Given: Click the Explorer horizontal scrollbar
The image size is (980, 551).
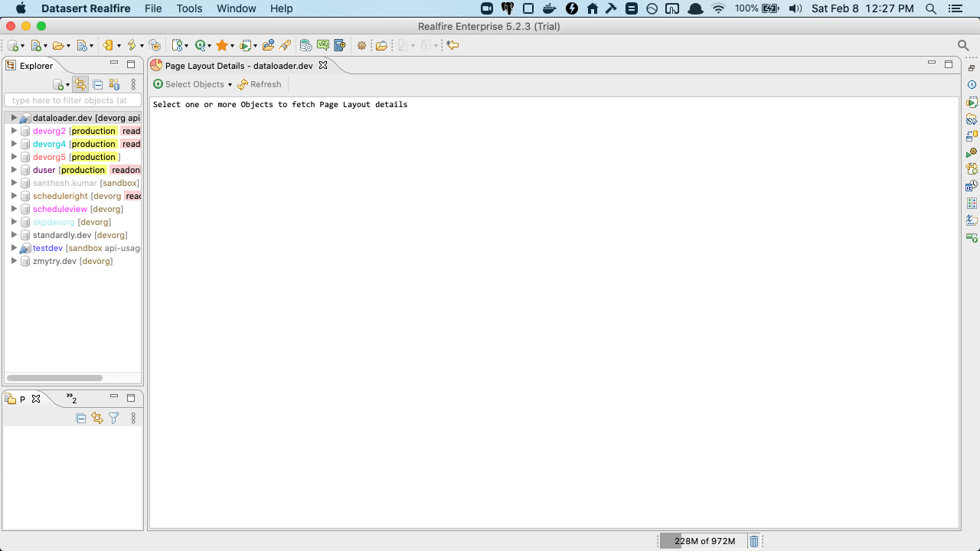Looking at the screenshot, I should 54,378.
